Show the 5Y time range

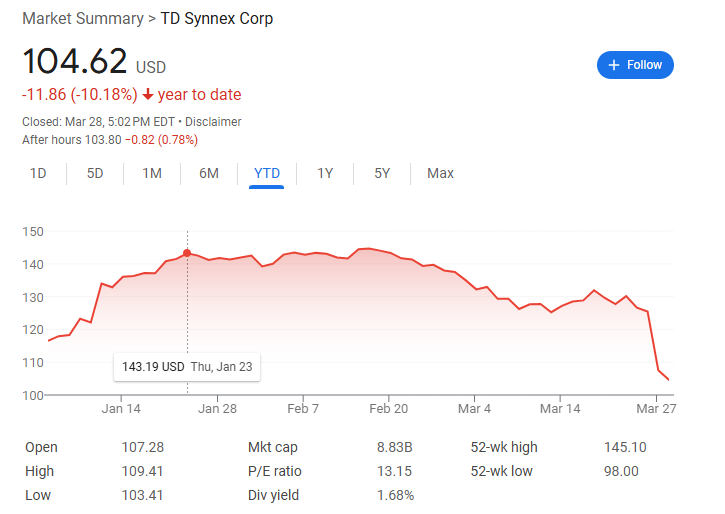382,173
